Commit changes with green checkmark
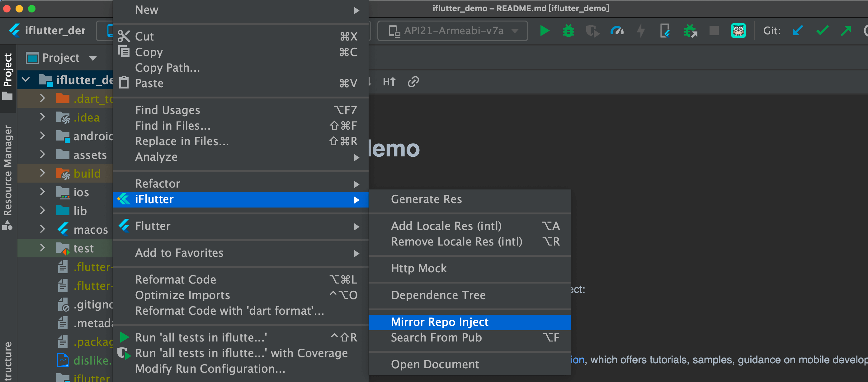Image resolution: width=868 pixels, height=382 pixels. (822, 31)
